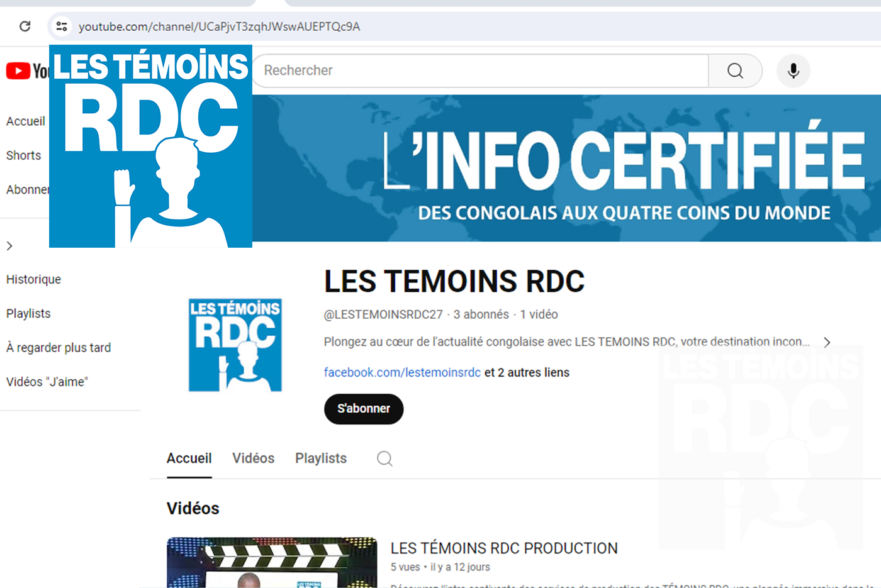Select the channel Accueil tab
881x588 pixels.
pos(189,458)
